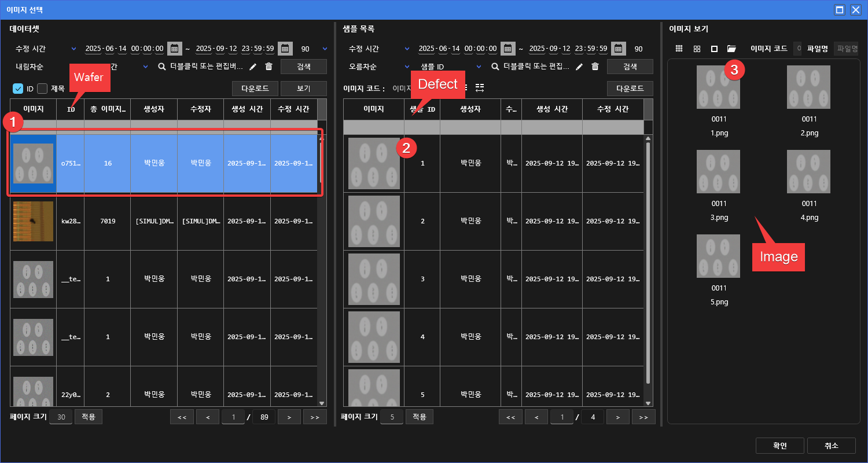Screen dimensions: 868x463
Task: Switch image viewer to 2x2 grid view
Action: click(x=697, y=49)
